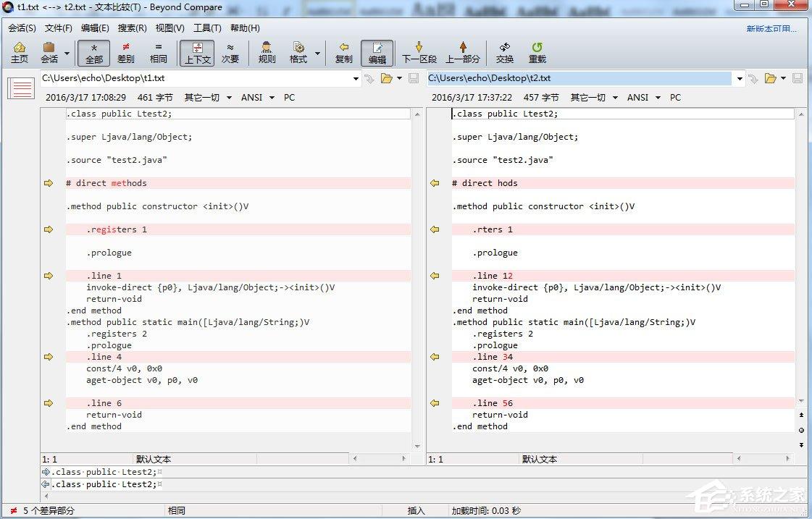Screen dimensions: 812x519
Task: Expand right file path history dropdown
Action: pos(740,79)
